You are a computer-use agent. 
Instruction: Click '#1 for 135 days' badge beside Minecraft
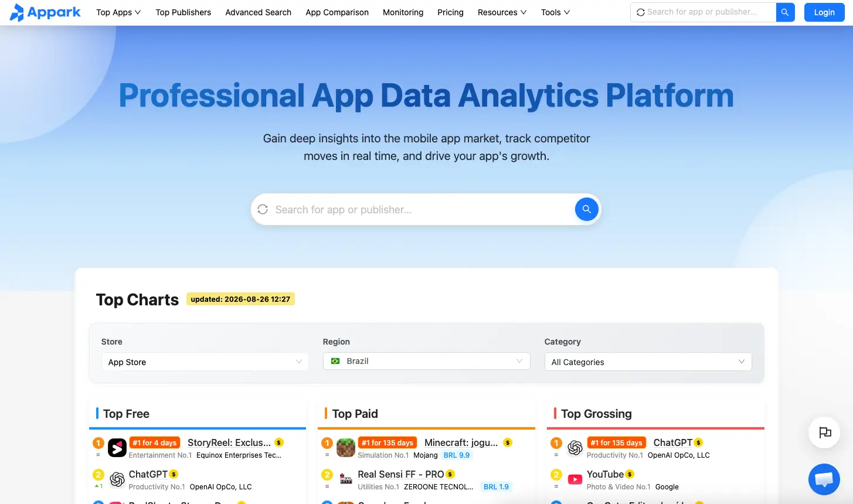click(x=388, y=443)
